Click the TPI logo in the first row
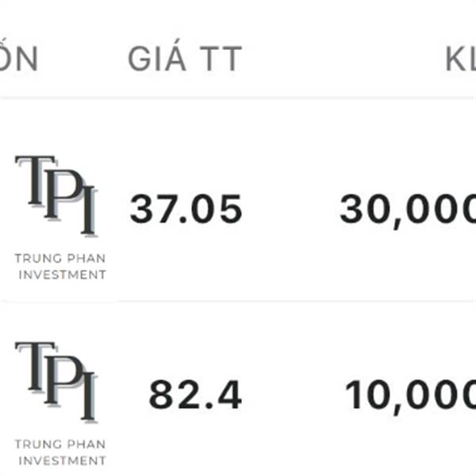Image resolution: width=476 pixels, height=476 pixels. tap(60, 217)
